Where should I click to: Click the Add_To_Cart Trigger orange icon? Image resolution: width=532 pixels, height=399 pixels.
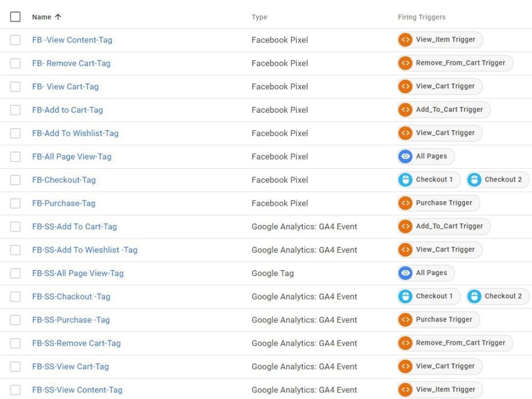coord(404,110)
